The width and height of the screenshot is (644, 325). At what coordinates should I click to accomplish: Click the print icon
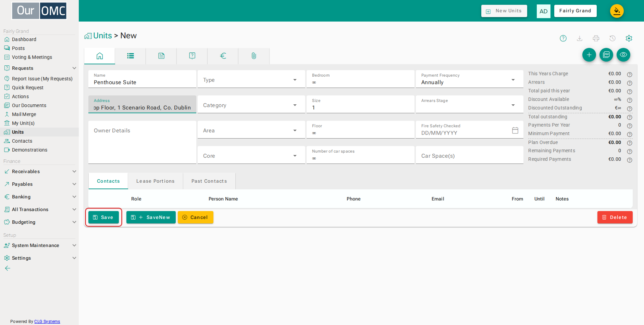tap(596, 38)
